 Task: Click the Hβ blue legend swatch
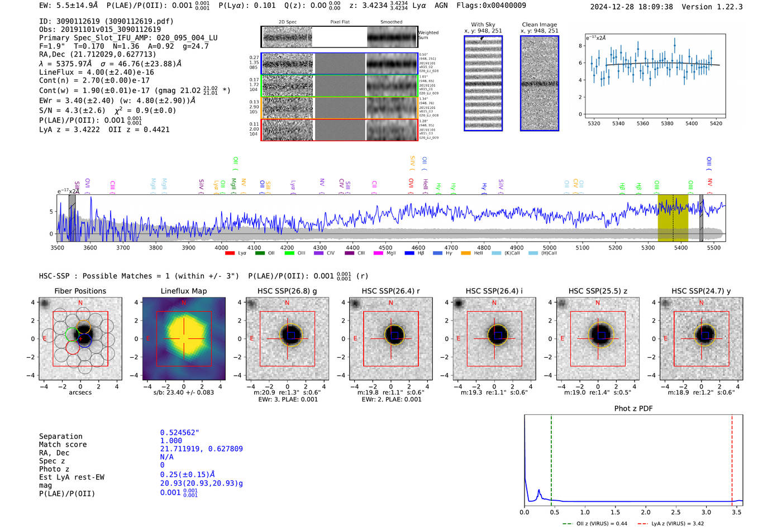(409, 253)
